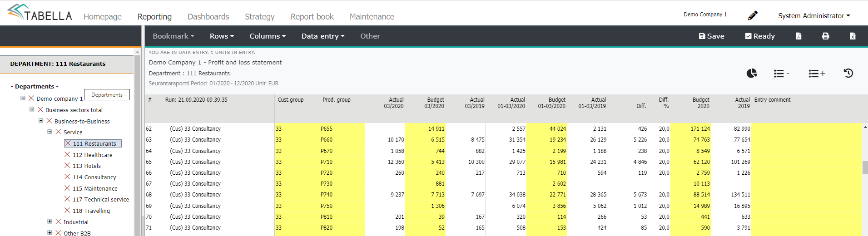
Task: Expand the Industrial tree node
Action: tap(50, 221)
